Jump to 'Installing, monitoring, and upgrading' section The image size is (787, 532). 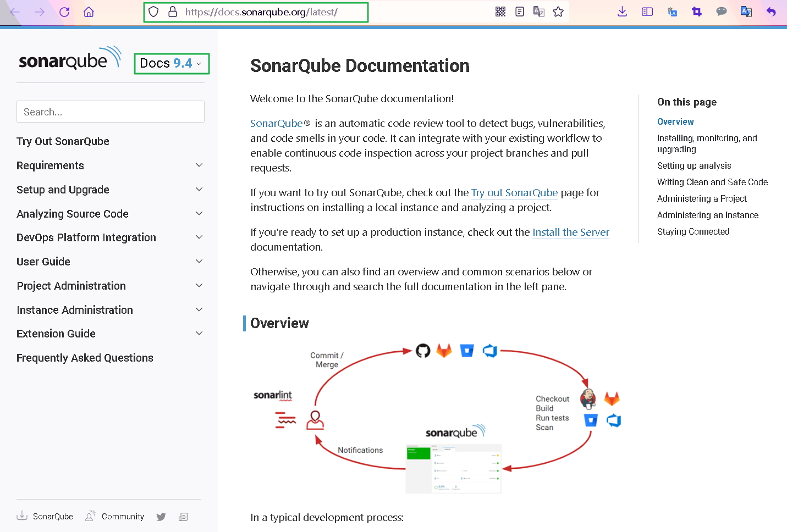(707, 143)
